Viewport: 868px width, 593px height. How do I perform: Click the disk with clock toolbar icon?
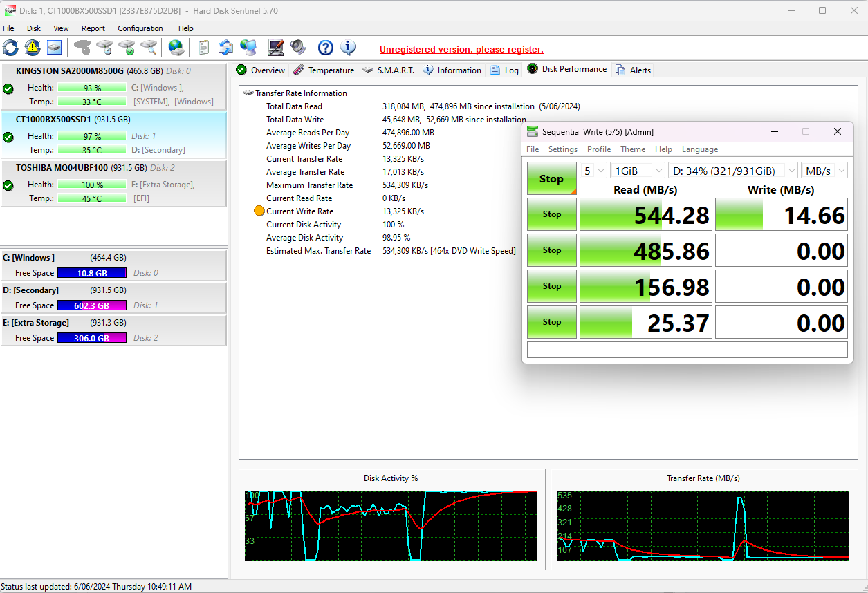click(104, 48)
